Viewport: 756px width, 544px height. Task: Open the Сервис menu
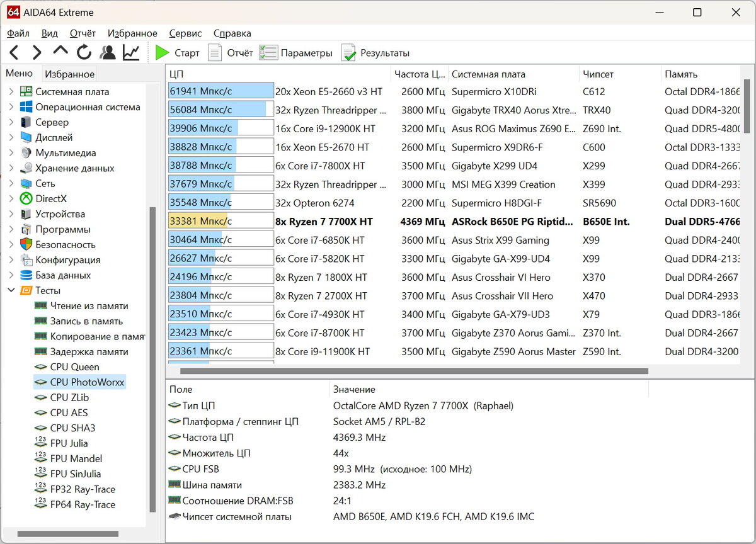[185, 33]
